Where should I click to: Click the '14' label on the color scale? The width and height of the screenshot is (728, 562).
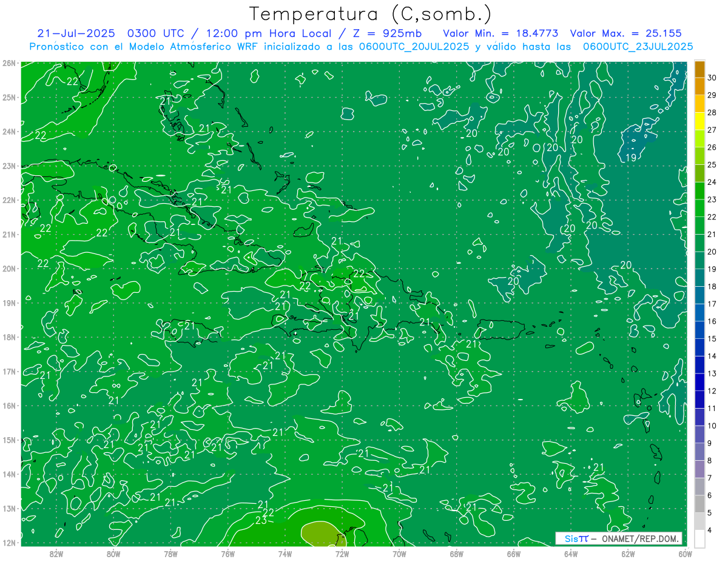point(712,356)
